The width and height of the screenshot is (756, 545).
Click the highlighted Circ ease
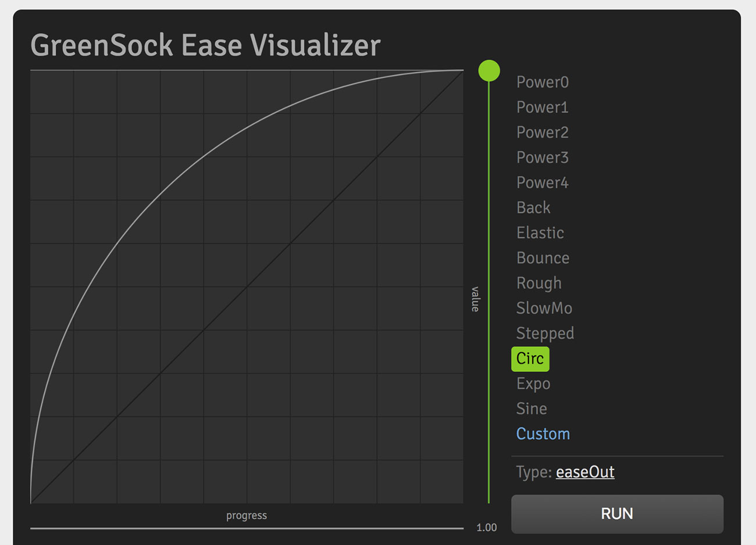[x=530, y=358]
